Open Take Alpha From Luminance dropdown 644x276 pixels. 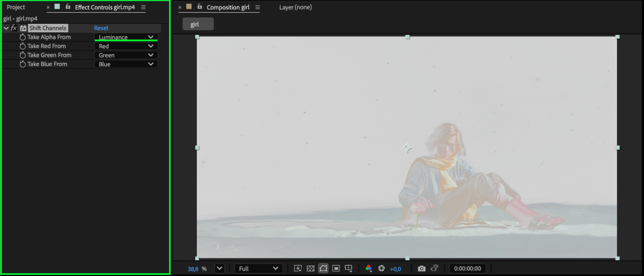tap(126, 37)
